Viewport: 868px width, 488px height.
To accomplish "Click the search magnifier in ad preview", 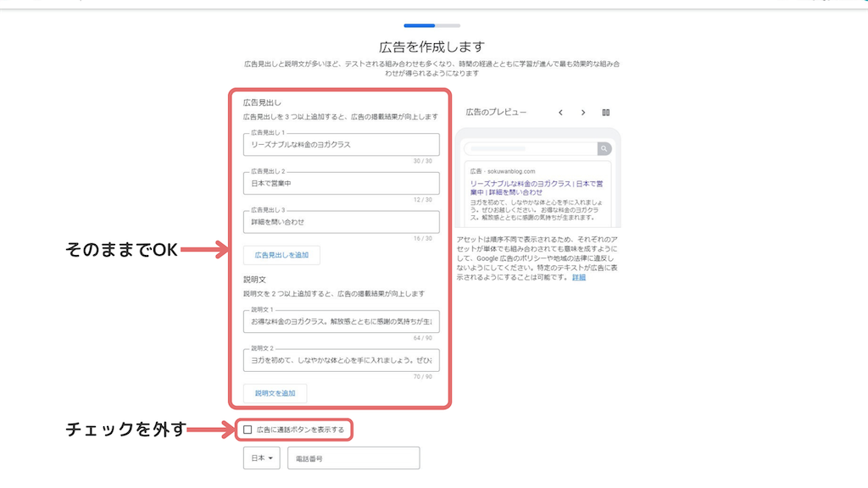I will click(x=604, y=148).
